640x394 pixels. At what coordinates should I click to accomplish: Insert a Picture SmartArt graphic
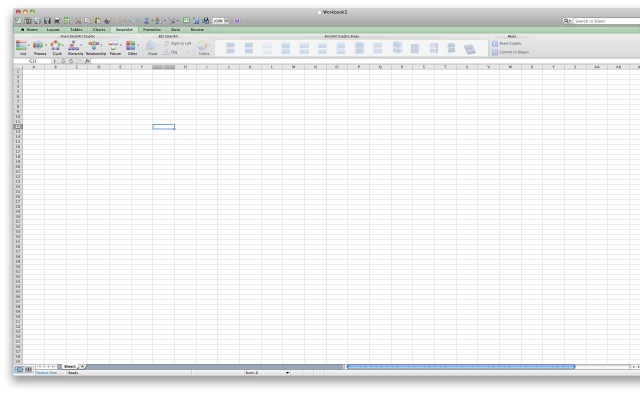[115, 47]
